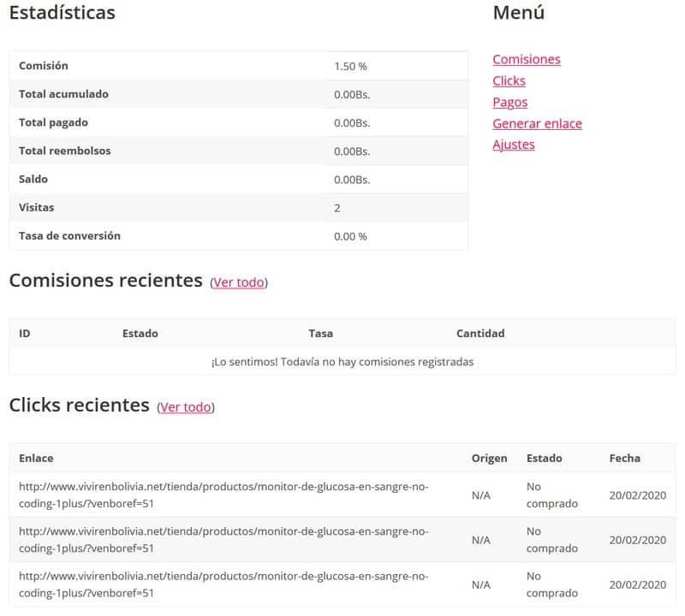Image resolution: width=685 pixels, height=616 pixels.
Task: Click the Enlace column header
Action: pos(36,459)
